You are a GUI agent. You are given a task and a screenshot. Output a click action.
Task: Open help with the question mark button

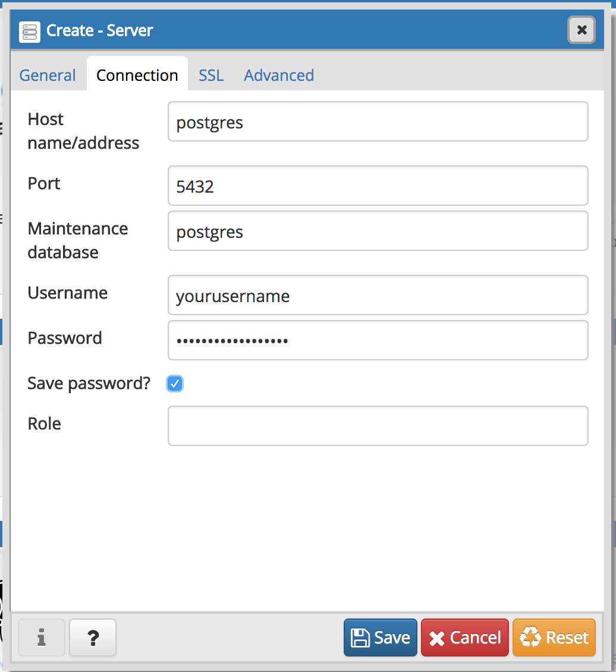pyautogui.click(x=93, y=638)
